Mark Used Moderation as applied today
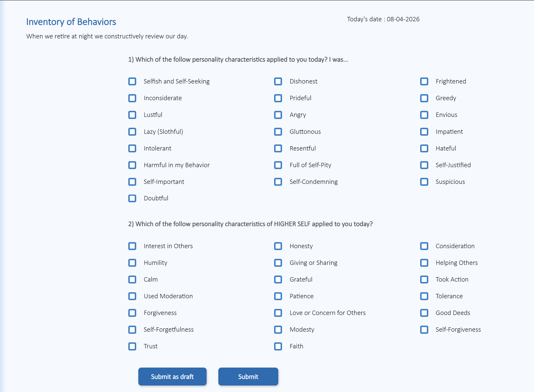 pos(132,296)
